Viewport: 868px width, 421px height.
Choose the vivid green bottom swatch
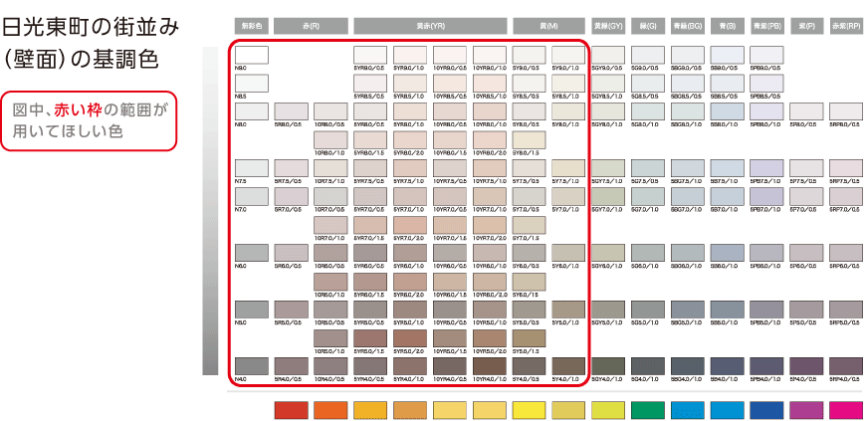click(648, 409)
